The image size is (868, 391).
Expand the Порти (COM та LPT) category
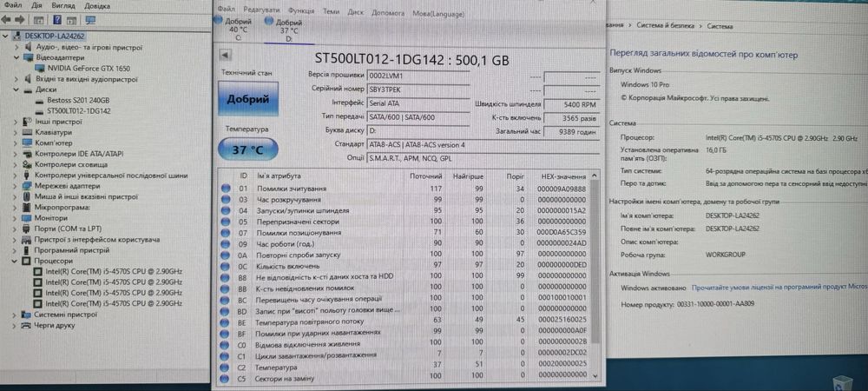pyautogui.click(x=16, y=229)
